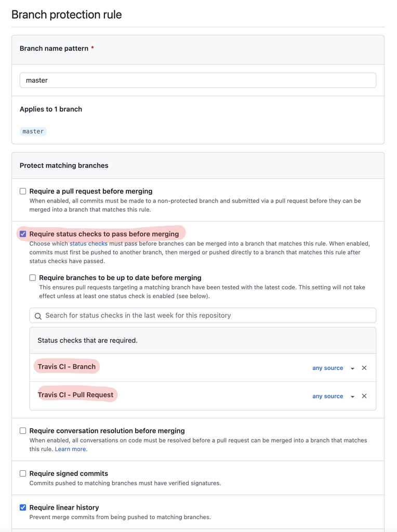
Task: Remove Travis CI - Pull Request using its X icon
Action: 364,396
